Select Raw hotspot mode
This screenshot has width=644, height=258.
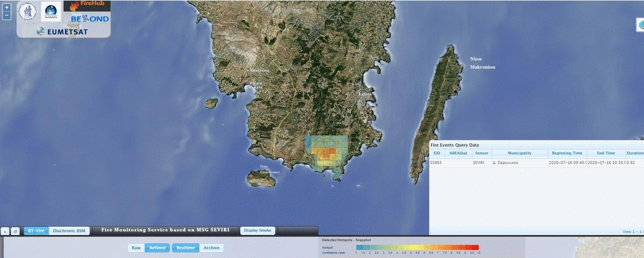click(x=136, y=248)
